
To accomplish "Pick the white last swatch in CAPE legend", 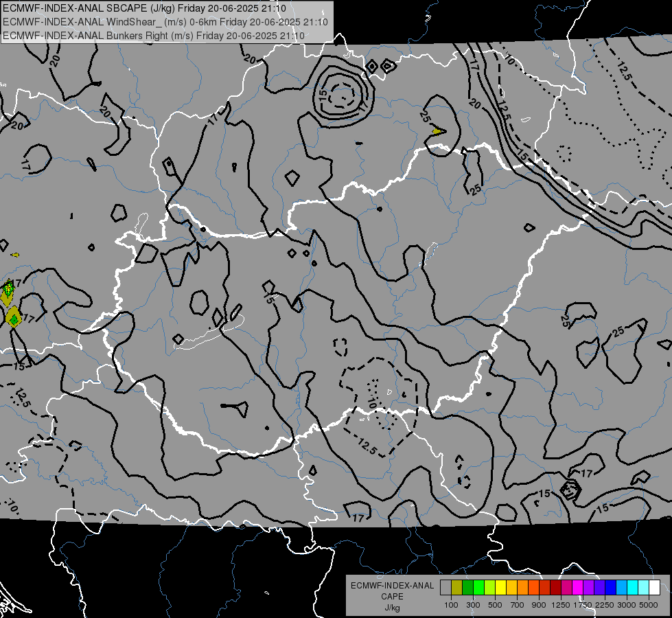I will (x=654, y=588).
